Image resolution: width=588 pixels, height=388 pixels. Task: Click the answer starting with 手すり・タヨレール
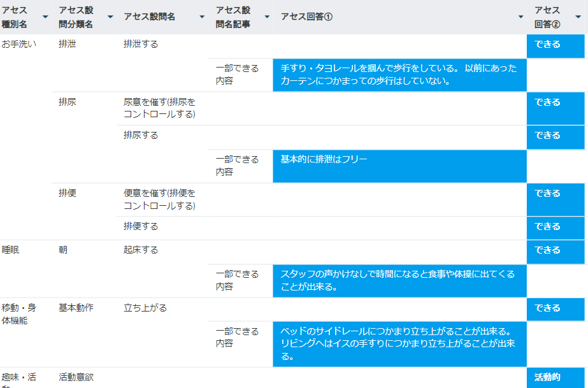tap(399, 75)
